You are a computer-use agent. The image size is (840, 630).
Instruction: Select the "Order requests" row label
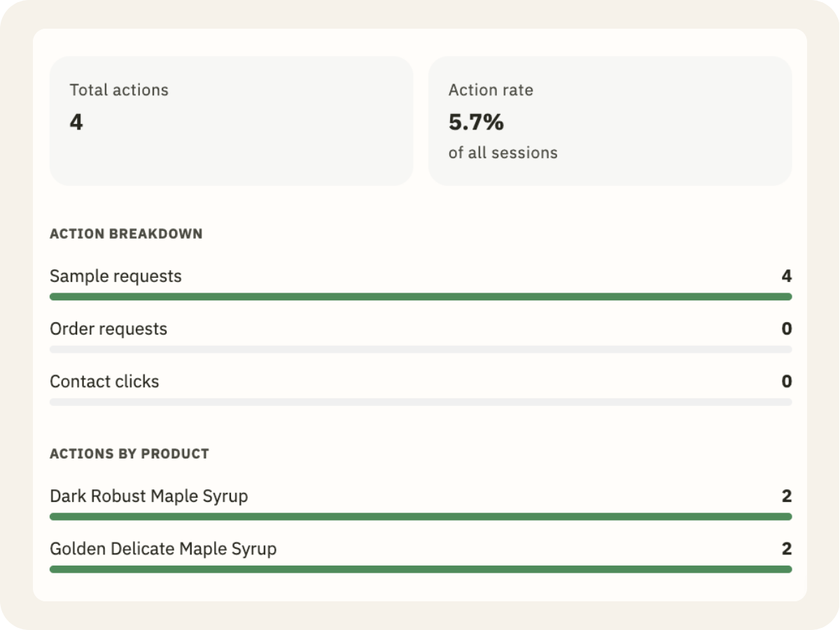(108, 329)
